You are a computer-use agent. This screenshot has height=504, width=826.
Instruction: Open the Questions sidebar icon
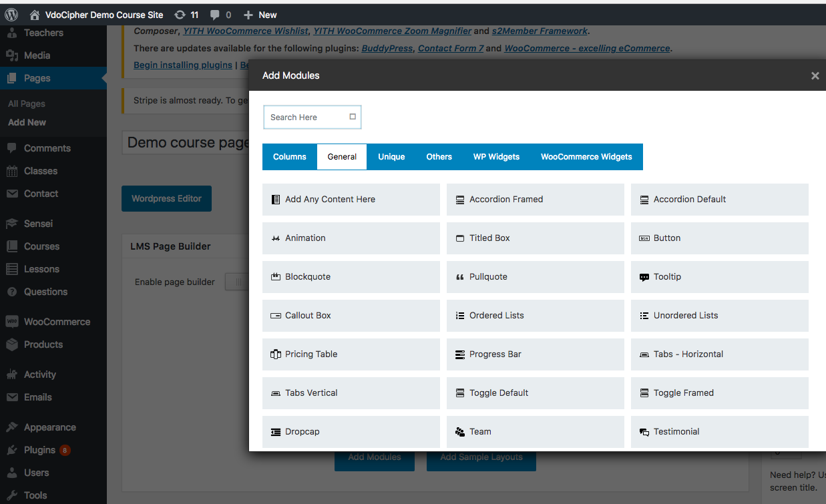pyautogui.click(x=12, y=292)
